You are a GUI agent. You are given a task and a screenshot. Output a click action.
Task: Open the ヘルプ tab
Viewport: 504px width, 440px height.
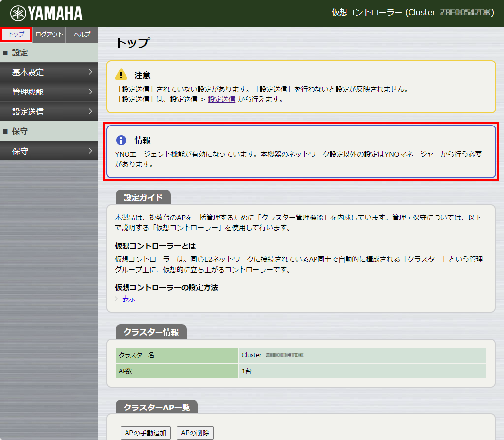[82, 34]
